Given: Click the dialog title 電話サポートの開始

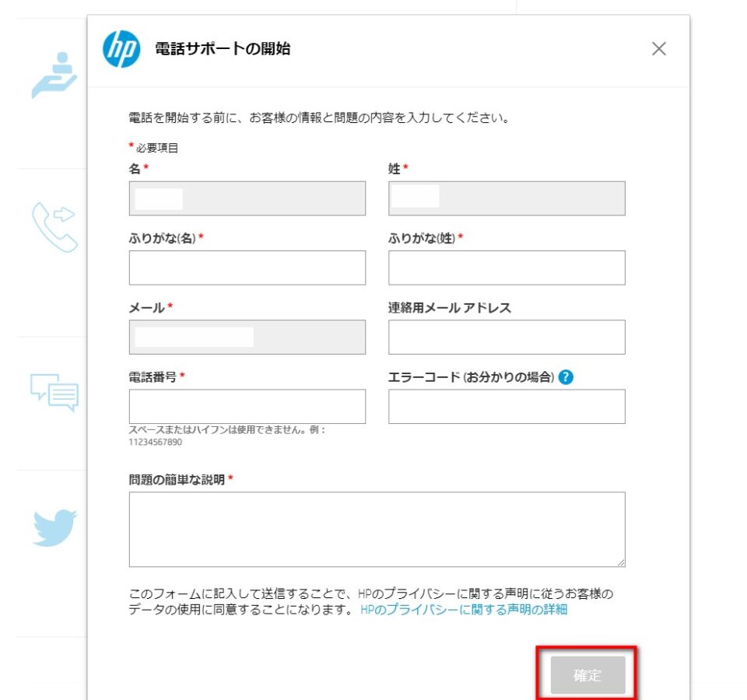Looking at the screenshot, I should coord(223,48).
